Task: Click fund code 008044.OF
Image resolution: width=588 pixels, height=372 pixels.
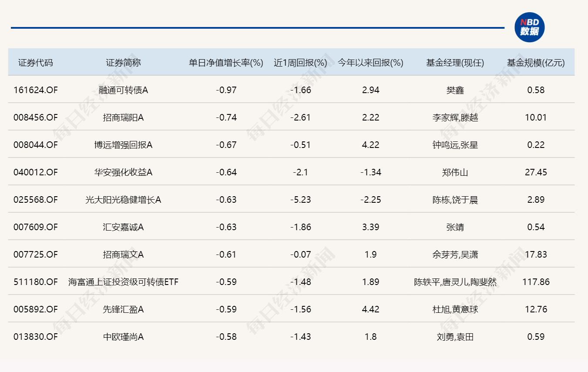Action: click(x=36, y=145)
